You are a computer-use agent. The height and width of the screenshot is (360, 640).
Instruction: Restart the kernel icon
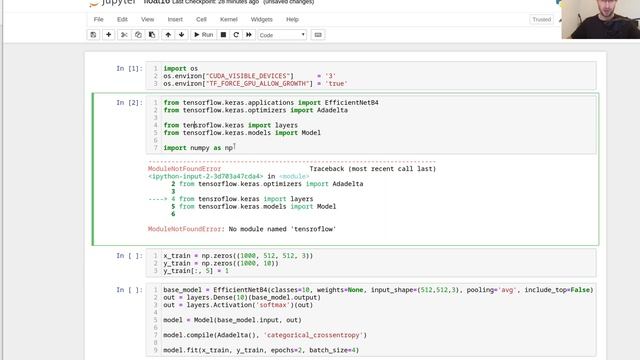tap(236, 35)
